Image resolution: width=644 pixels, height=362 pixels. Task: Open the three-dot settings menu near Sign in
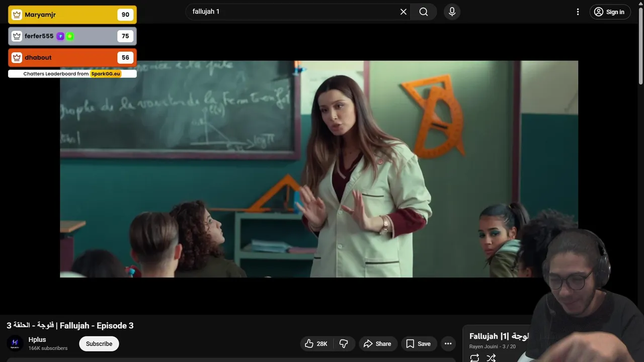pyautogui.click(x=578, y=12)
